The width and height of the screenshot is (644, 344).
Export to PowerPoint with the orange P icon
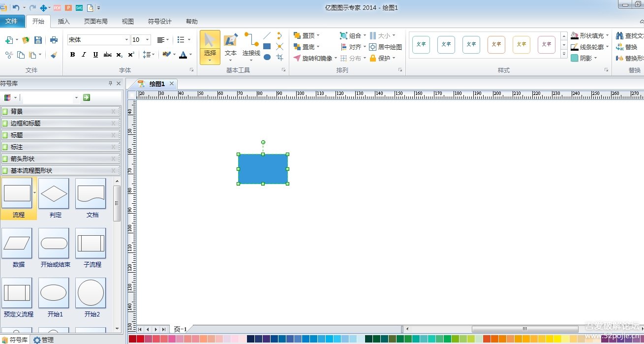(68, 8)
